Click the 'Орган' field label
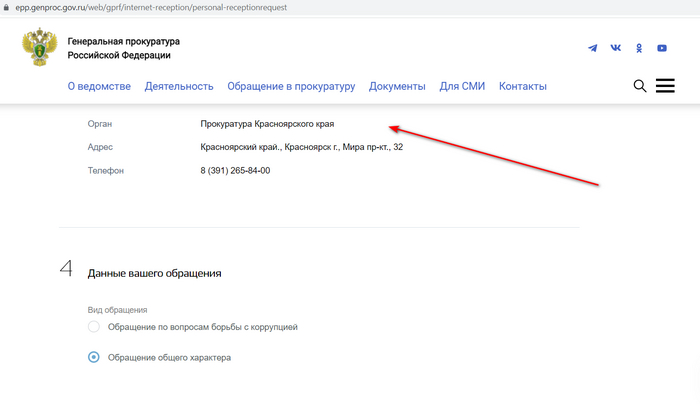 (100, 124)
